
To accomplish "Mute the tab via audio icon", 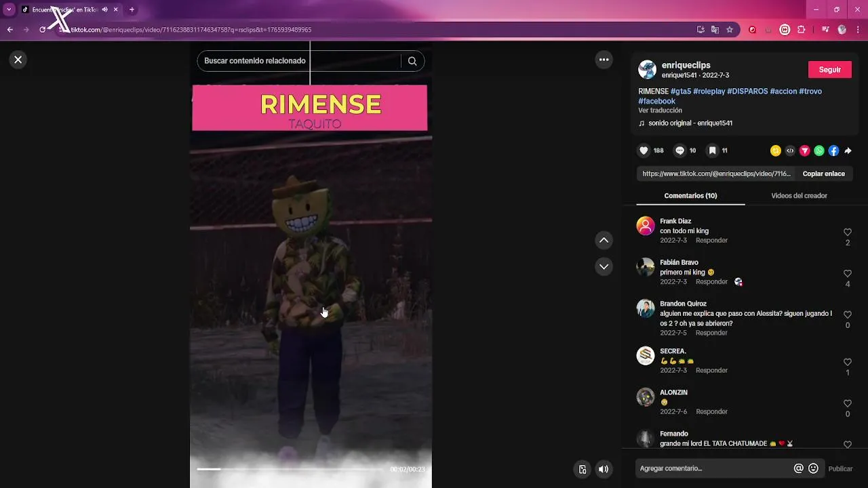I will (104, 9).
